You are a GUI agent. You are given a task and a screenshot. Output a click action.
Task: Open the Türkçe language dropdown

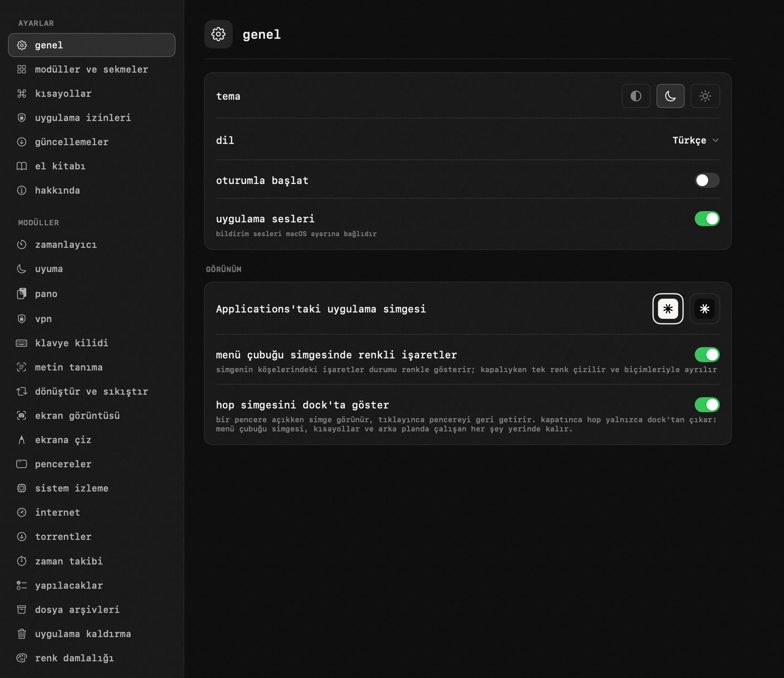(696, 140)
